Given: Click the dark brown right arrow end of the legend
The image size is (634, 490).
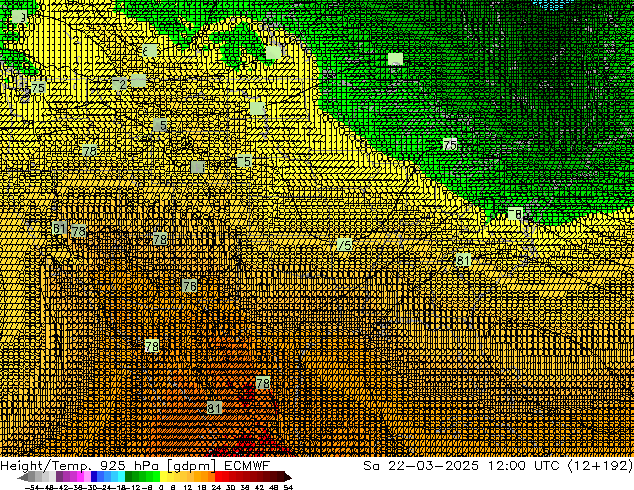Looking at the screenshot, I should [x=288, y=477].
